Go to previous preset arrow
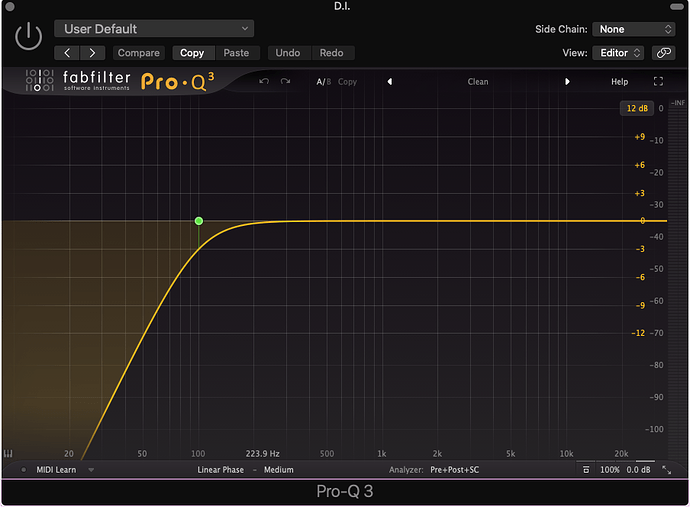Screen dimensions: 690x507 click(67, 53)
